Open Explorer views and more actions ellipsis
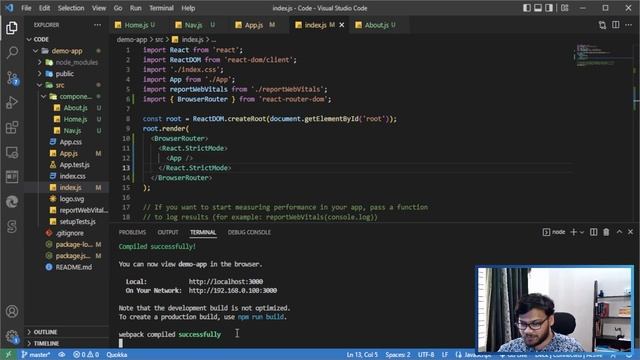This screenshot has height=360, width=640. point(97,25)
